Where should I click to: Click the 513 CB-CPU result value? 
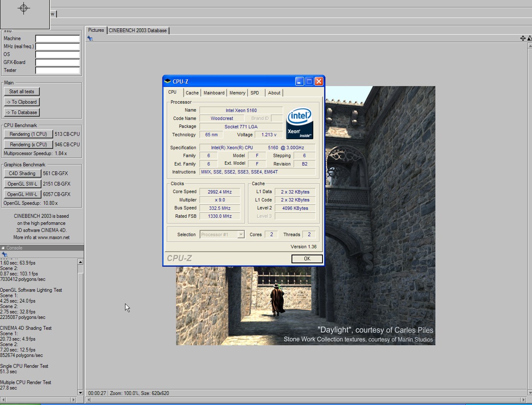click(67, 134)
